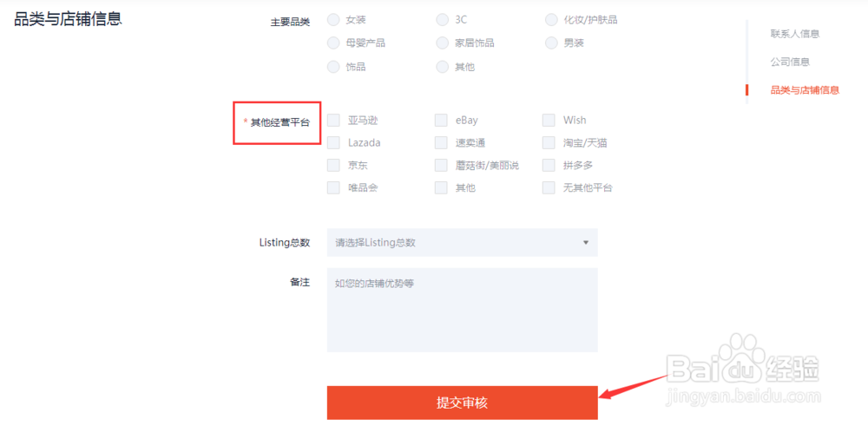Click the dropdown arrow for Listing总数
The height and width of the screenshot is (426, 868).
tap(585, 243)
